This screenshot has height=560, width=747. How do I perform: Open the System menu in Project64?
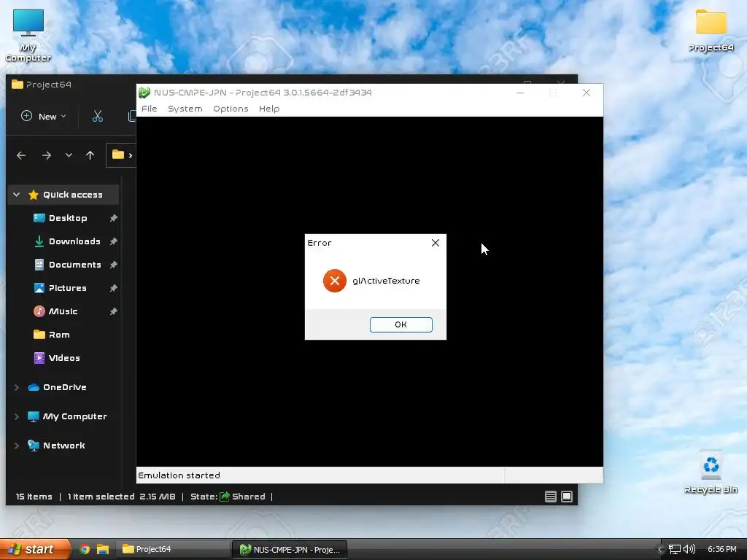click(x=185, y=109)
